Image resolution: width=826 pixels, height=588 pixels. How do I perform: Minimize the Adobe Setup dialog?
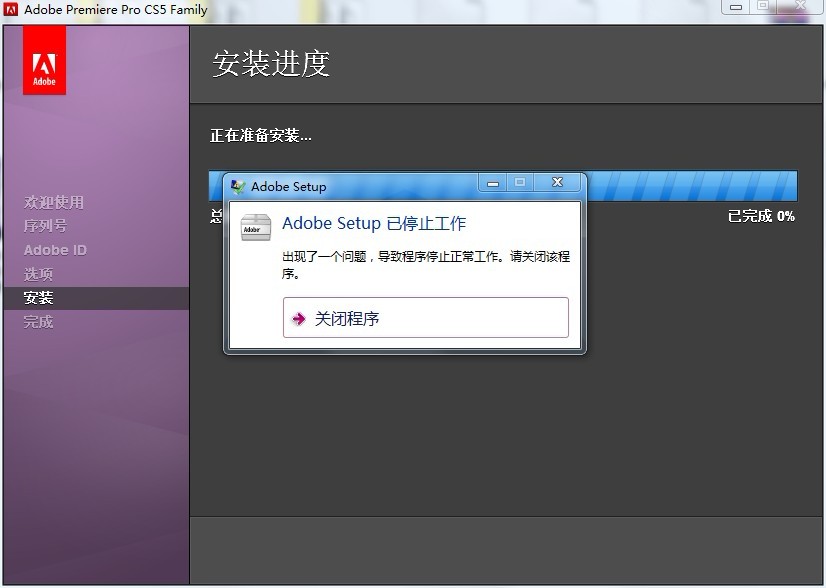click(x=493, y=183)
